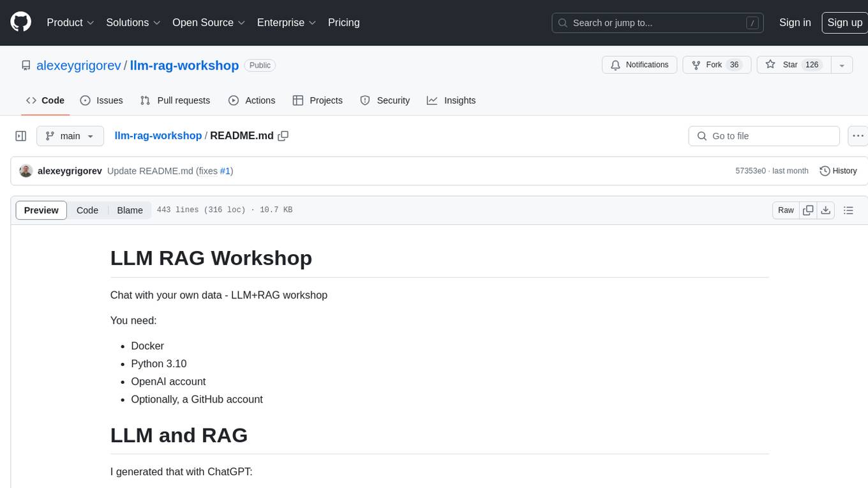The image size is (868, 488).
Task: Open alexeygrigorev commit author avatar
Action: coord(26,171)
